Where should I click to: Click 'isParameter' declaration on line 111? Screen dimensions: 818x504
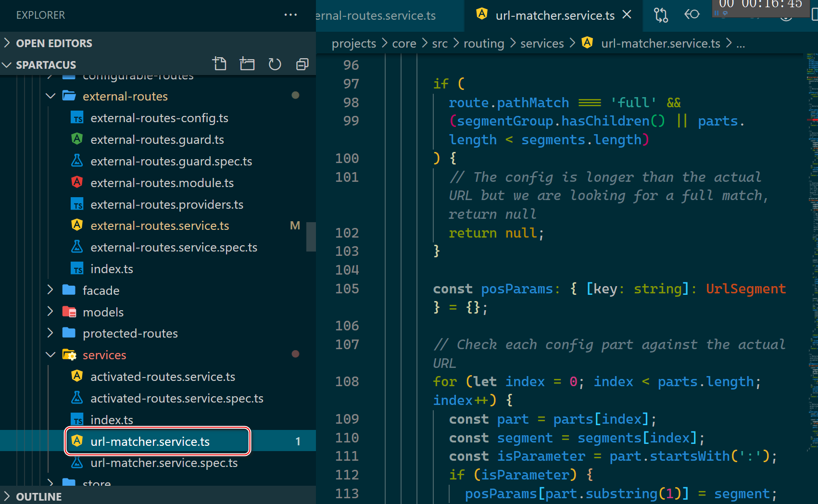541,456
